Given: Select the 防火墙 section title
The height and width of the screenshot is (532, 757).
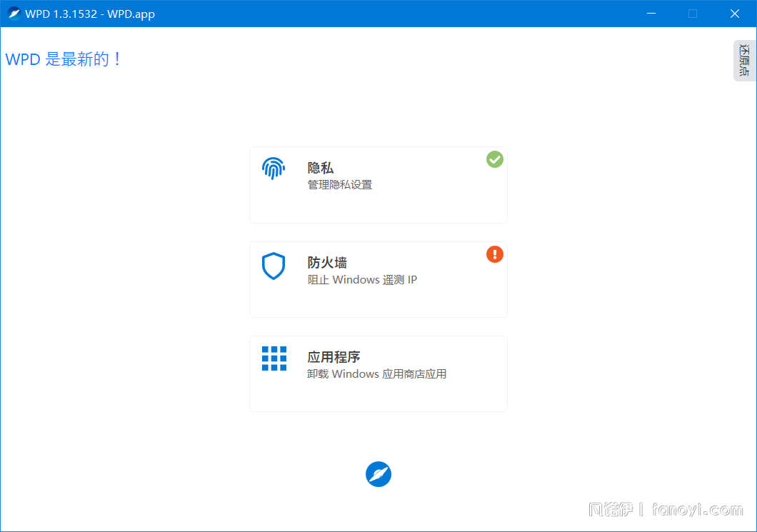Looking at the screenshot, I should click(x=327, y=263).
